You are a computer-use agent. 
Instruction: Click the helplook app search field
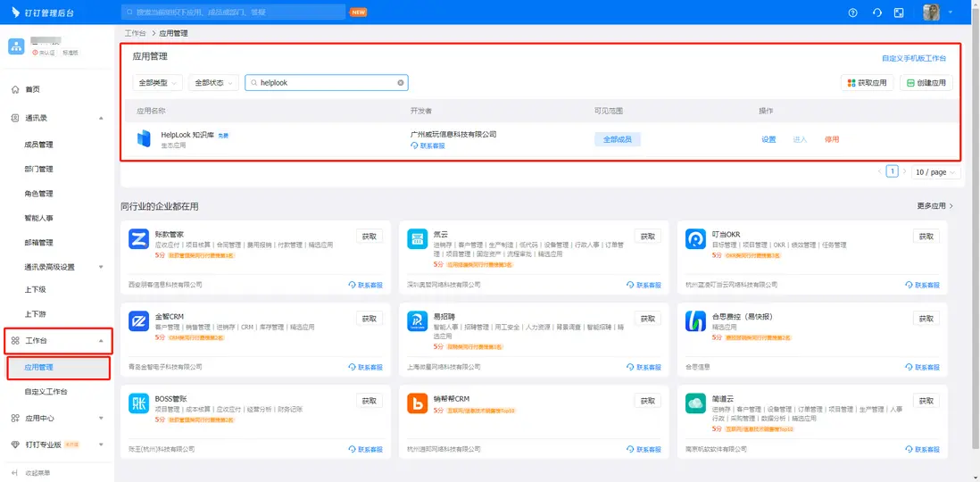pyautogui.click(x=327, y=82)
